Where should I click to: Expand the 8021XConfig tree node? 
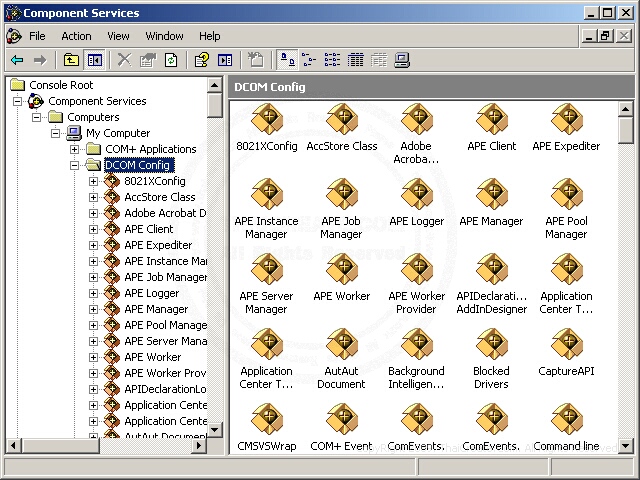(93, 181)
